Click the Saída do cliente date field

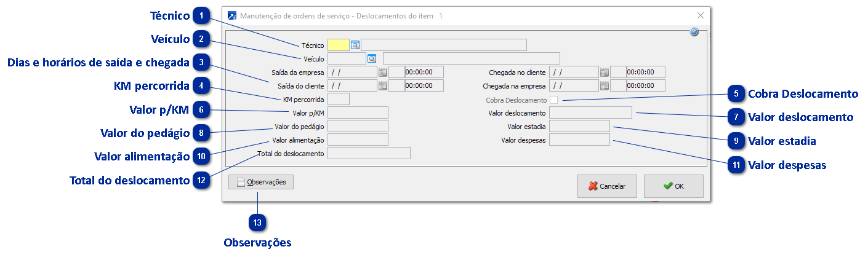[x=352, y=85]
